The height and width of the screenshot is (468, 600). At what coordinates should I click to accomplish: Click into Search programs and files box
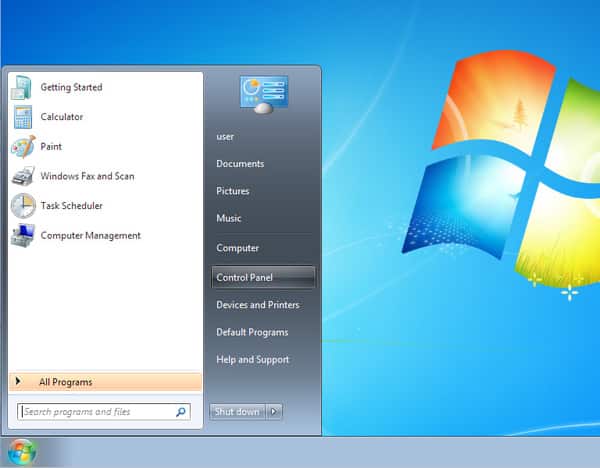pyautogui.click(x=104, y=412)
